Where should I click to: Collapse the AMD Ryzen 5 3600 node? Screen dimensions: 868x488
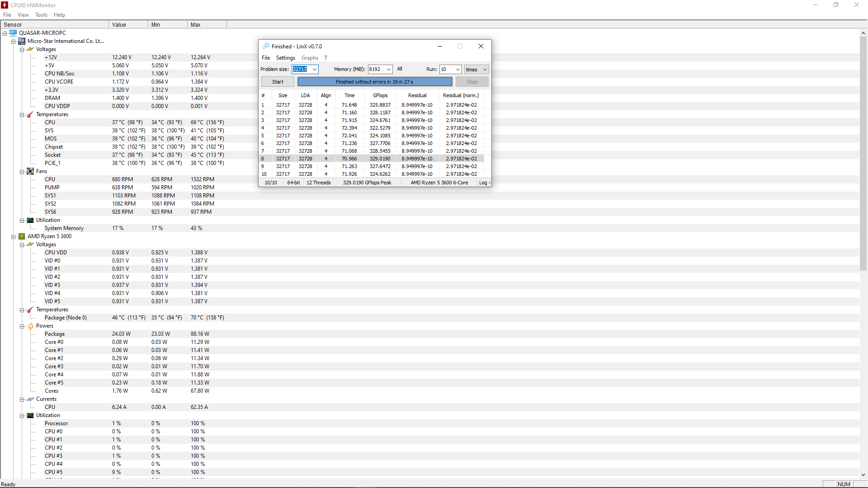click(x=13, y=237)
